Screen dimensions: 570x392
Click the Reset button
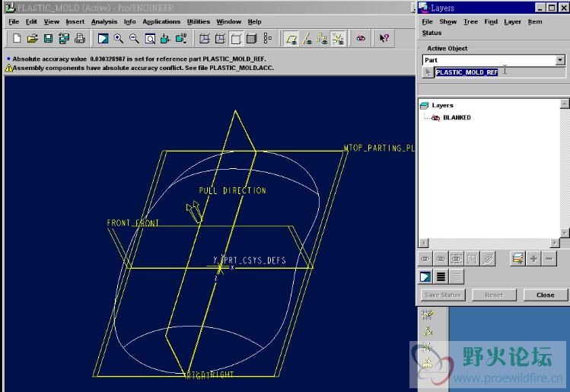click(494, 295)
